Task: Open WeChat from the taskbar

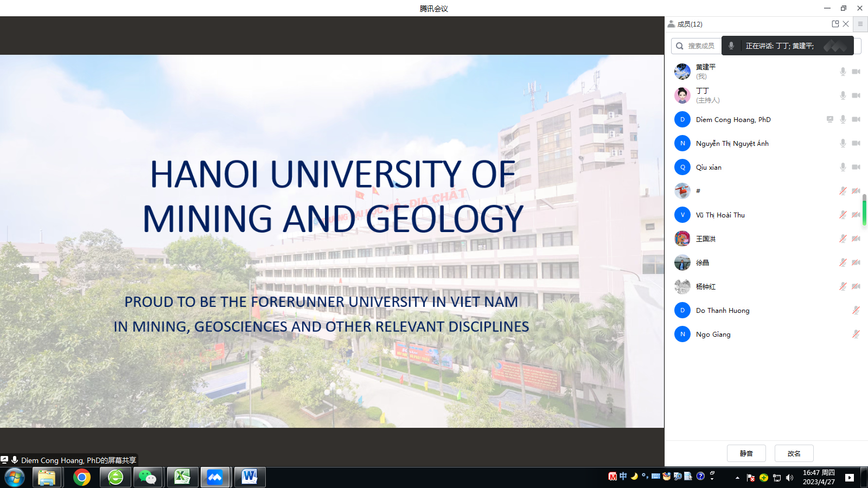Action: tap(148, 477)
